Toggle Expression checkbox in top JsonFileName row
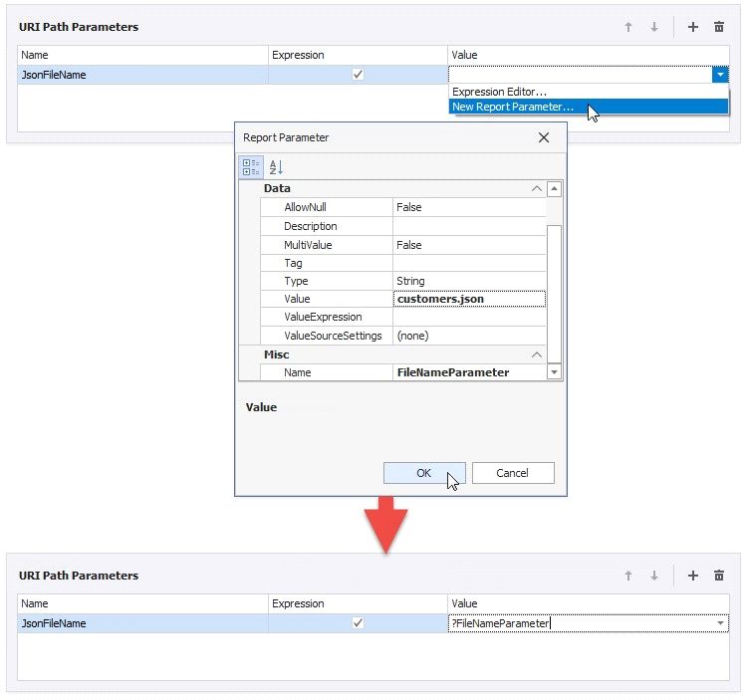Screen dimensions: 747x700 pyautogui.click(x=359, y=75)
